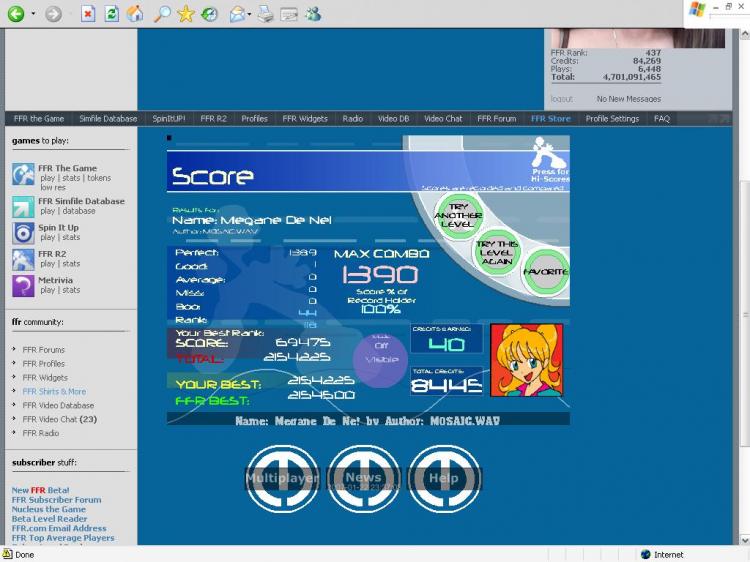Open FFR Widgets in the navigation bar
The image size is (750, 562).
tap(305, 119)
